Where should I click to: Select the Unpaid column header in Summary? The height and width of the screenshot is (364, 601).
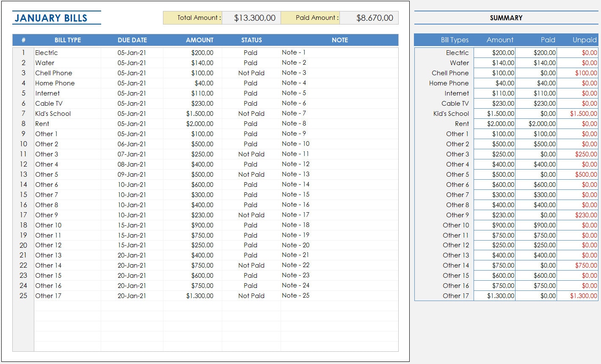click(584, 40)
